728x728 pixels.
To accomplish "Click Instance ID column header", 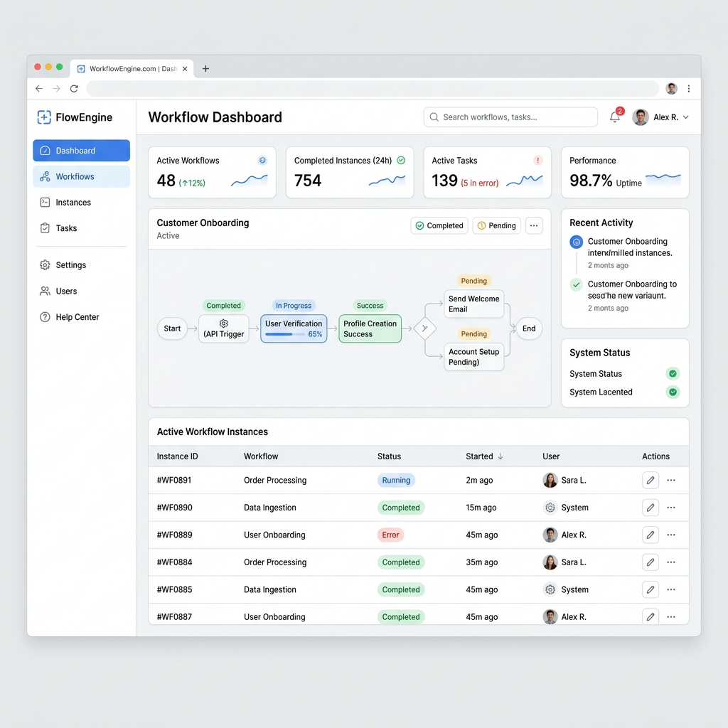I will point(177,456).
